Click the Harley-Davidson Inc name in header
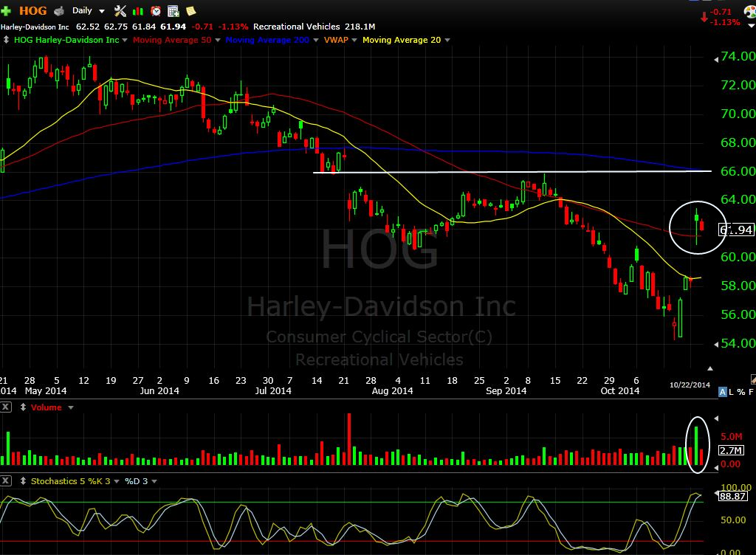The width and height of the screenshot is (756, 555). click(x=35, y=27)
